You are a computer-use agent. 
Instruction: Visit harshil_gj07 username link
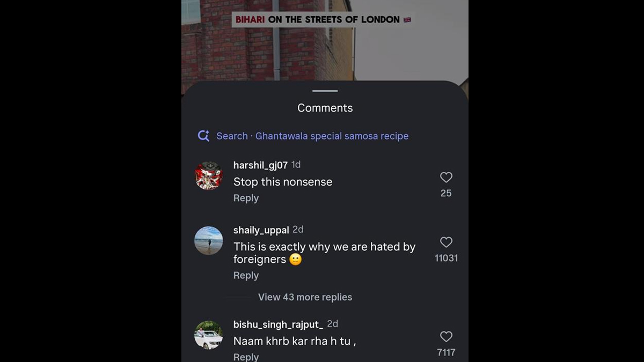pyautogui.click(x=260, y=165)
